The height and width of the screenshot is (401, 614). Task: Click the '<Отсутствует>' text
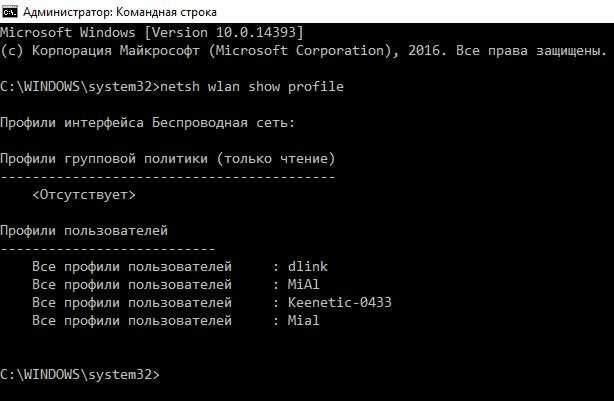[x=84, y=195]
